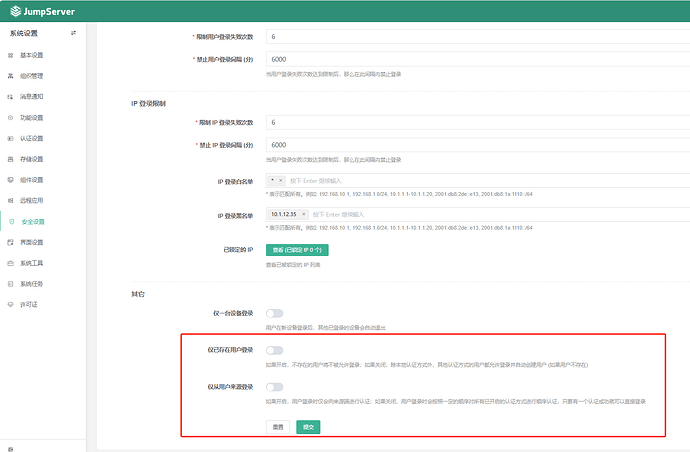Focus the 禁止 IP 登录间隔 (分) field
Image resolution: width=690 pixels, height=452 pixels.
[478, 145]
